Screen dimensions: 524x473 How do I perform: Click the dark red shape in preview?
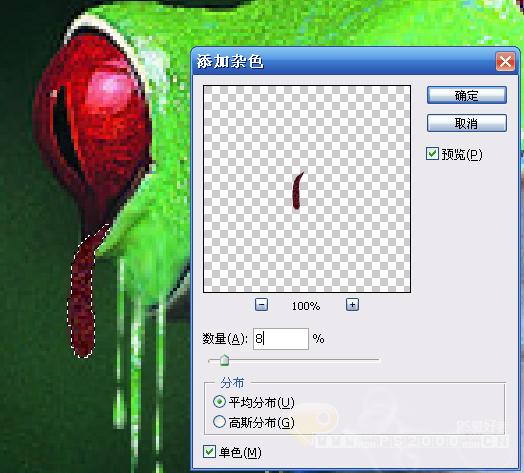(297, 191)
